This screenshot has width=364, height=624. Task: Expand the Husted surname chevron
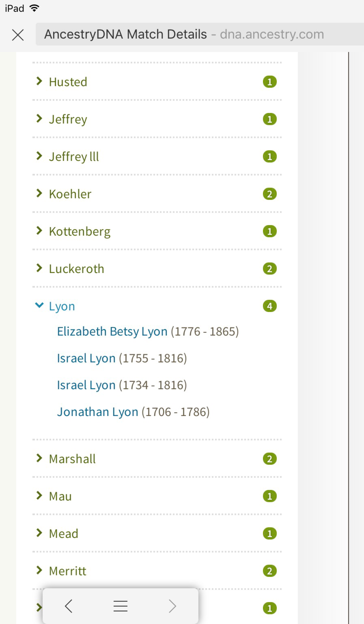[x=39, y=81]
